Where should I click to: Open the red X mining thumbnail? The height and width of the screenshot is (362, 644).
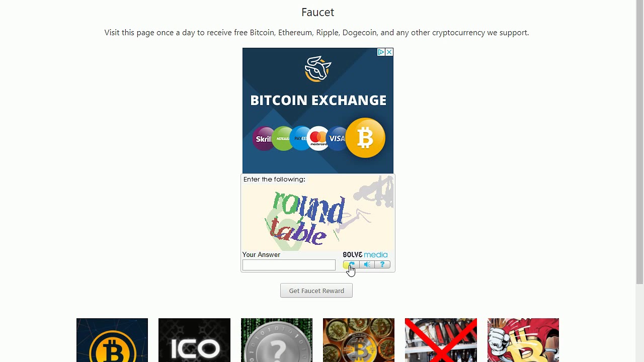[441, 340]
